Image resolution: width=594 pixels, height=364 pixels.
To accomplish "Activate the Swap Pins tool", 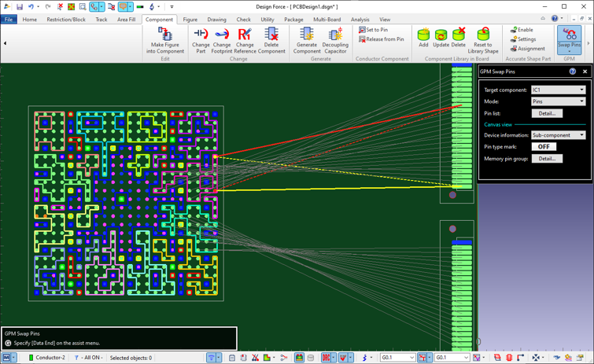I will point(569,38).
